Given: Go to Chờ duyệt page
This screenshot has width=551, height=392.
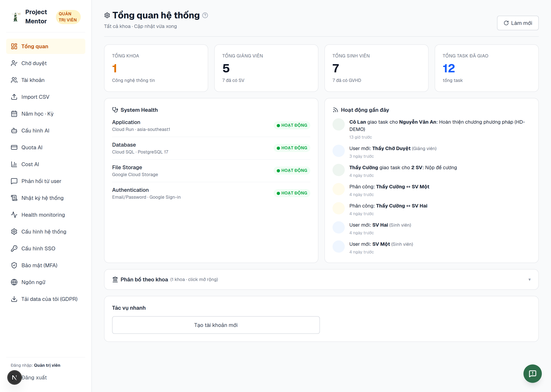Looking at the screenshot, I should coord(46,63).
